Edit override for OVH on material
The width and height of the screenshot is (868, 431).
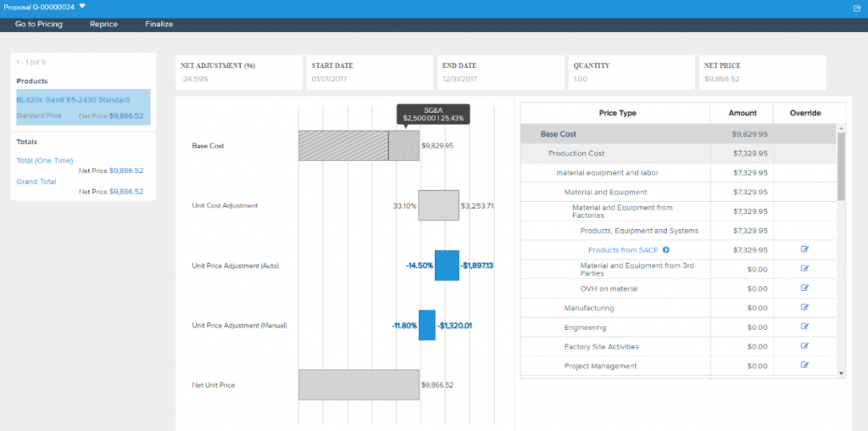click(x=805, y=288)
